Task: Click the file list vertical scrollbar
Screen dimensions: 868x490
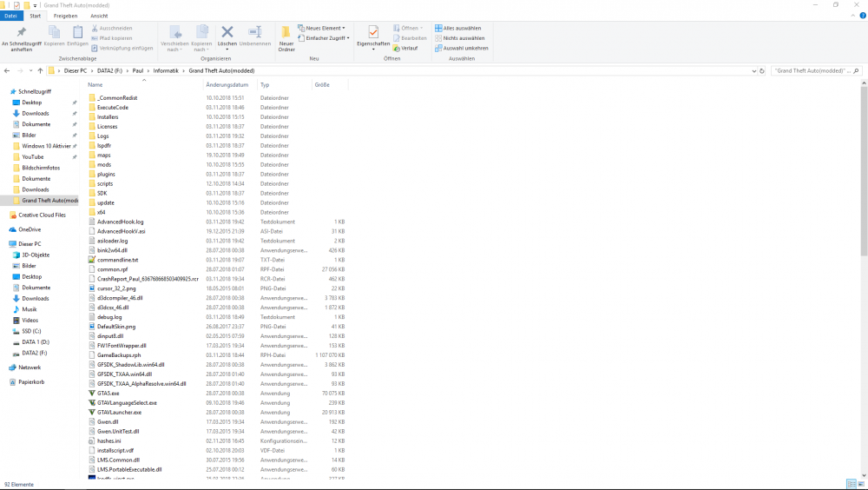Action: 865,171
